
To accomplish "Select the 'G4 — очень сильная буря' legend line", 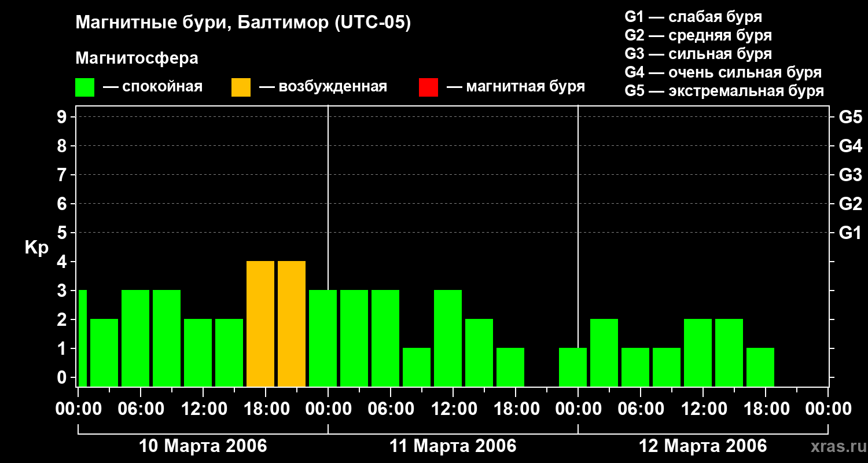I will coord(723,72).
